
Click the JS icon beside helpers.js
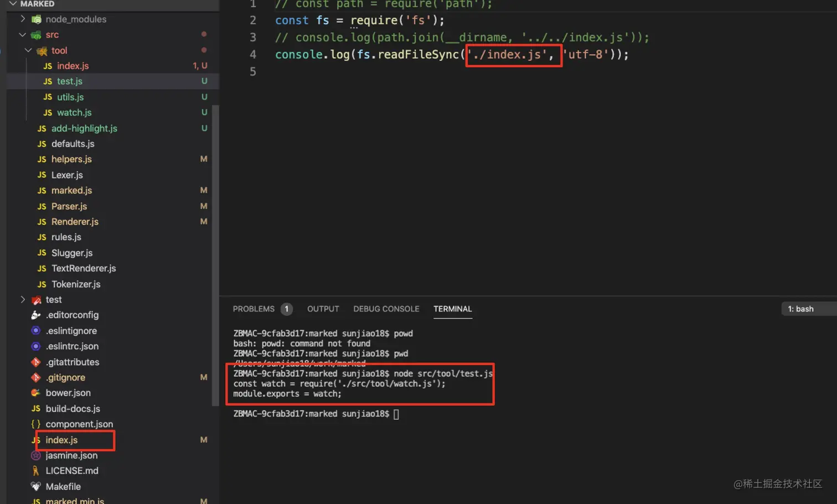click(42, 159)
